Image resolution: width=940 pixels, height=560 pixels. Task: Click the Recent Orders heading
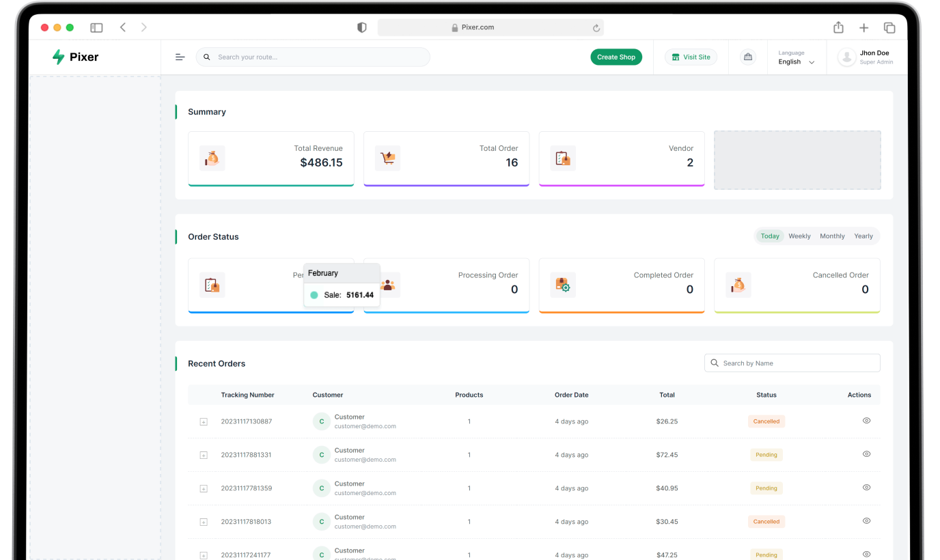(217, 364)
